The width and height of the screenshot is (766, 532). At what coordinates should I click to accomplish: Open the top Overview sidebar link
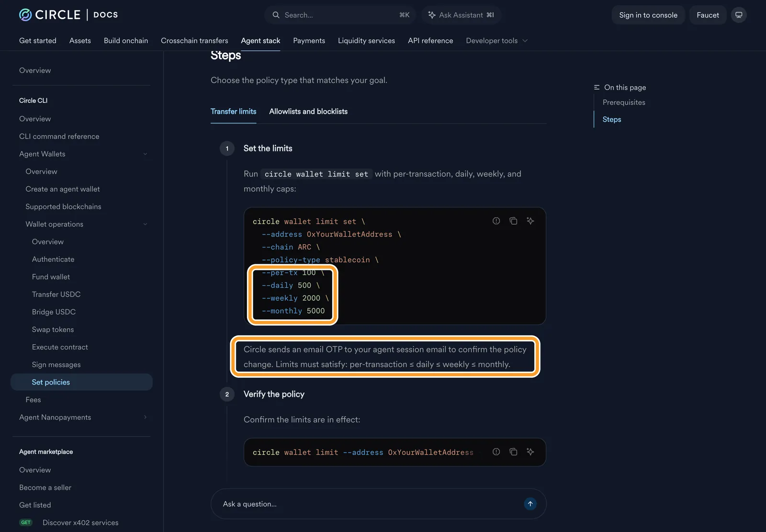35,70
